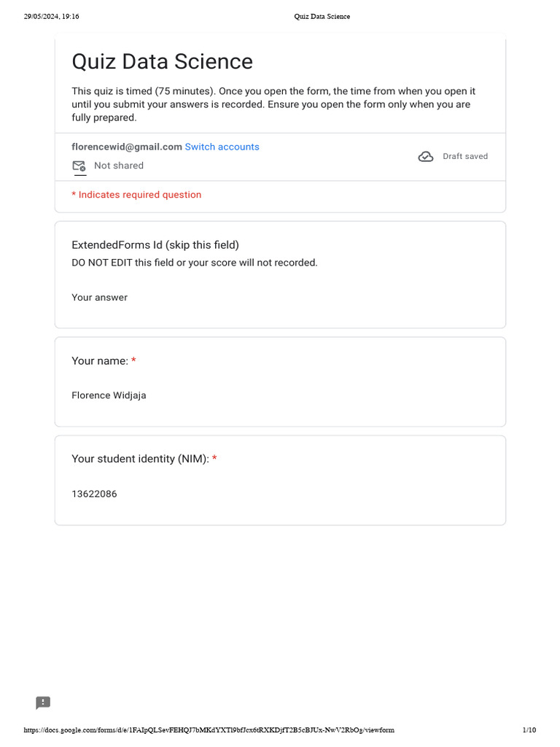Click the small page header title at top center
This screenshot has width=560, height=747.
click(x=322, y=16)
